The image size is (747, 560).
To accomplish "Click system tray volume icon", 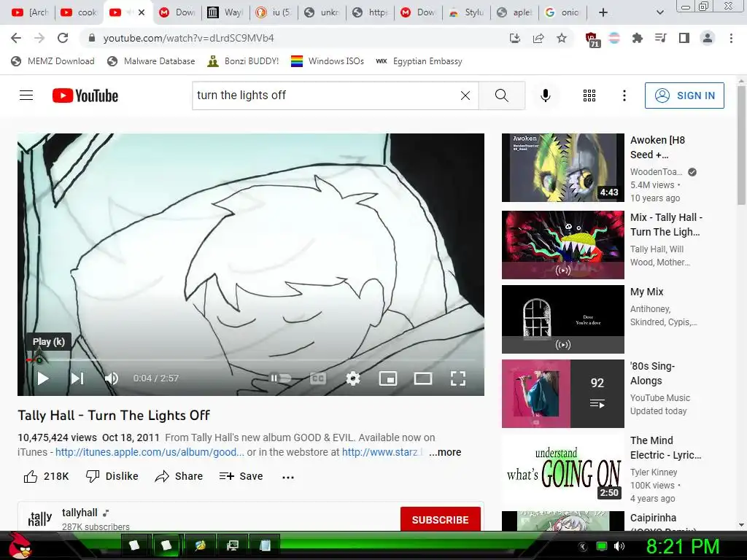I will 619,546.
